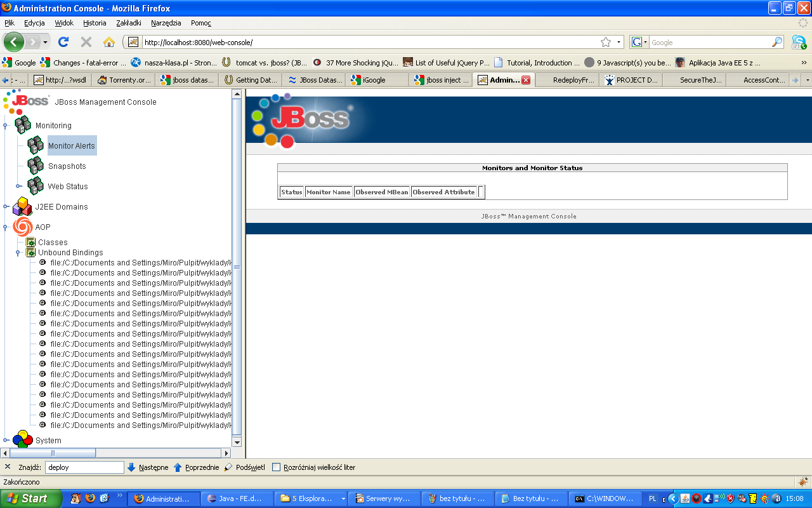Expand the System tree node
Viewport: 812px width, 508px height.
click(x=5, y=440)
